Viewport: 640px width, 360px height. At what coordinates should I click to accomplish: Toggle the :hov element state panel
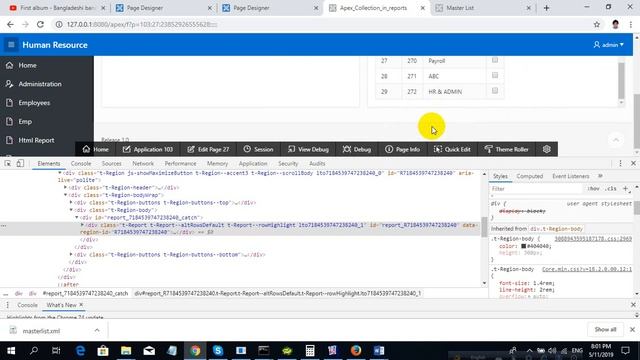click(593, 189)
